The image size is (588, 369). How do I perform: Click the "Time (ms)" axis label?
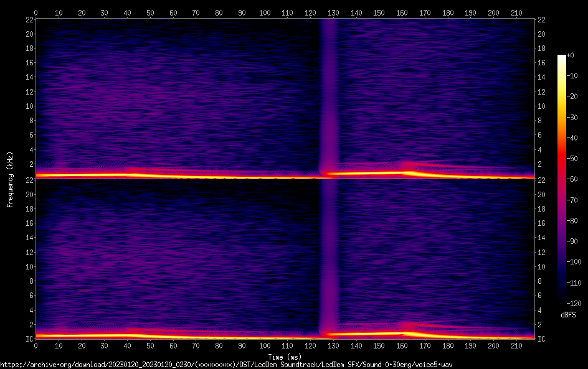[x=285, y=357]
